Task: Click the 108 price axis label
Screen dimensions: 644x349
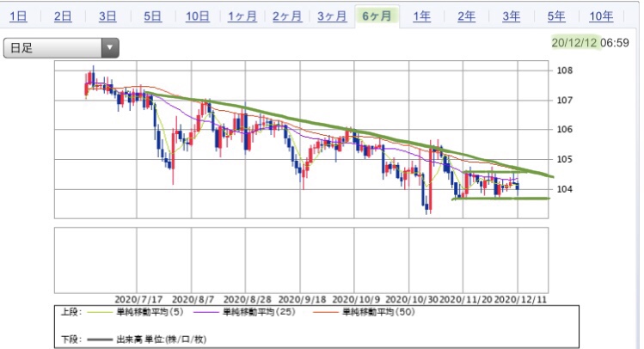Action: (x=564, y=70)
